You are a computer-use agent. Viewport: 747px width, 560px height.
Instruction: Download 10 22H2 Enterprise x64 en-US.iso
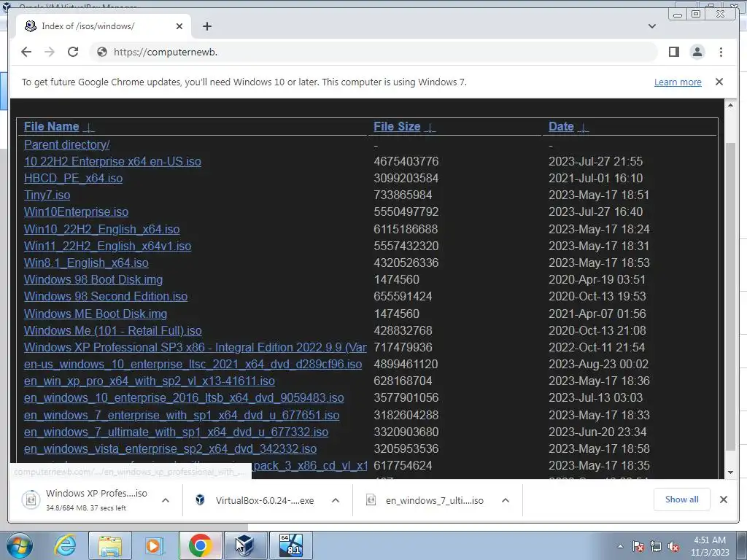[x=112, y=161]
